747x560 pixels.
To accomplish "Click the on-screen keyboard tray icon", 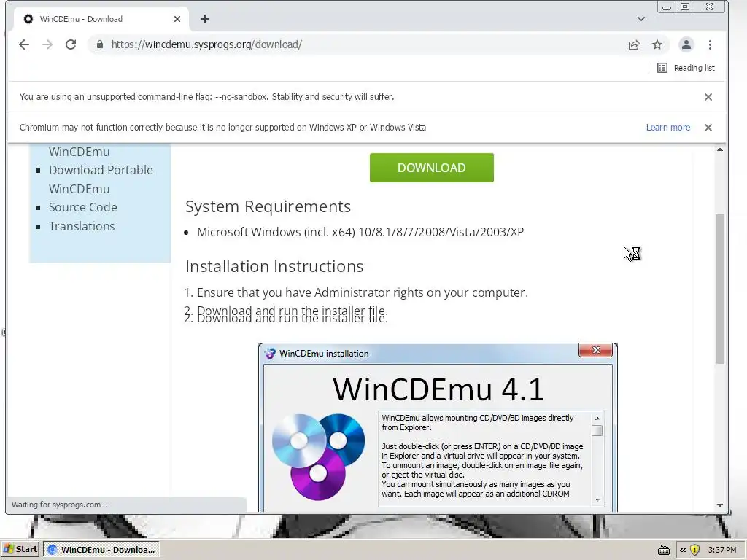I will [664, 550].
